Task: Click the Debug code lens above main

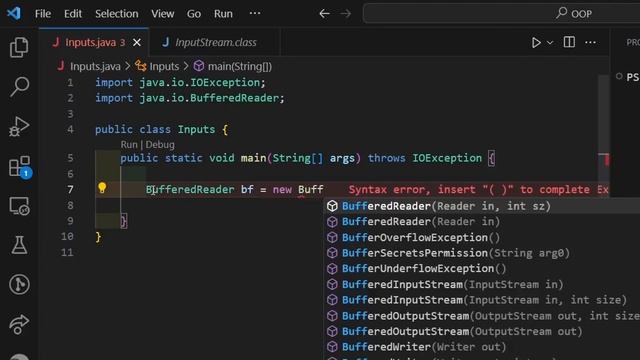Action: pos(160,144)
